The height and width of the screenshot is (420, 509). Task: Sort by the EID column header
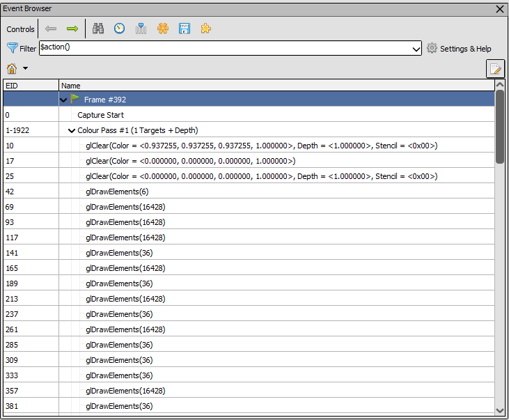pyautogui.click(x=31, y=86)
